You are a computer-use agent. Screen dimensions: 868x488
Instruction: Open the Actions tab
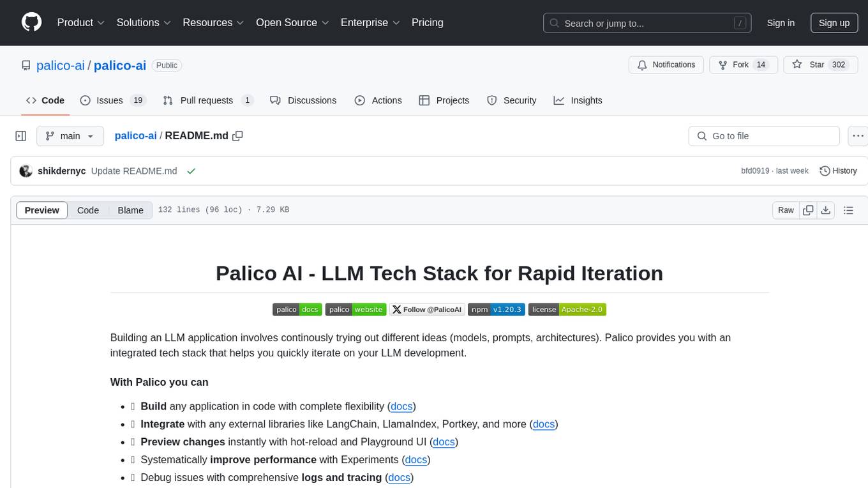(378, 100)
